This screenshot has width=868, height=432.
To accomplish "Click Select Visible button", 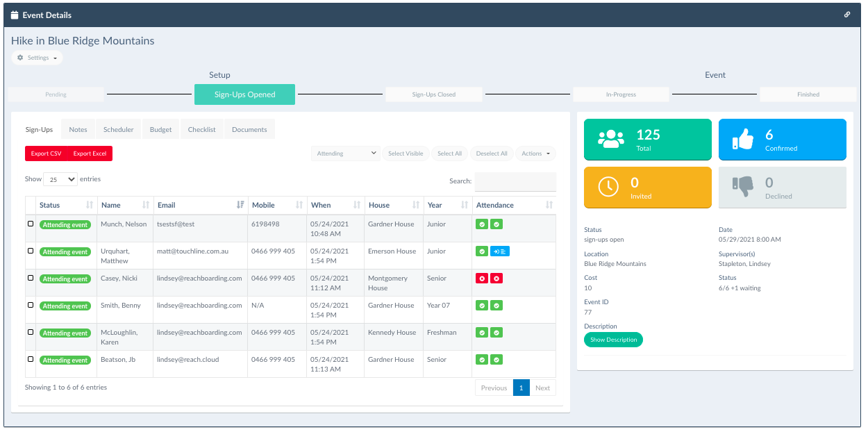I will point(406,153).
